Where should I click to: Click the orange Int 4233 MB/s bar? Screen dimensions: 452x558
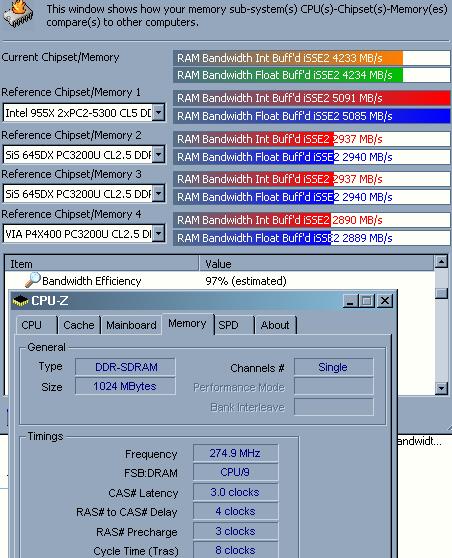[x=312, y=58]
